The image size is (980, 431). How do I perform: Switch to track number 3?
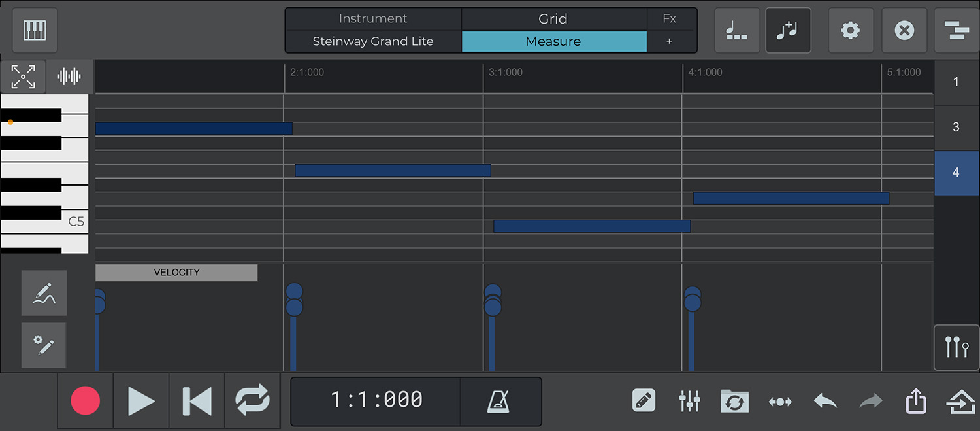[956, 127]
